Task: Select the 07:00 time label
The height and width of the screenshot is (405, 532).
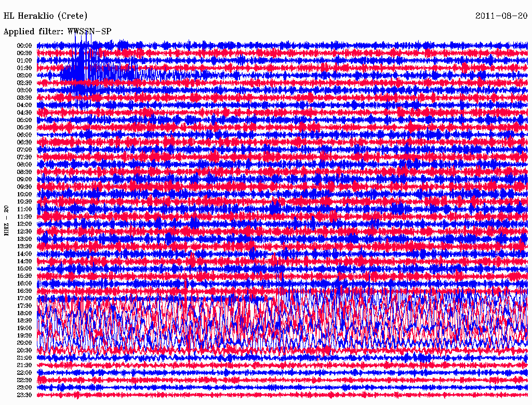Action: point(24,150)
